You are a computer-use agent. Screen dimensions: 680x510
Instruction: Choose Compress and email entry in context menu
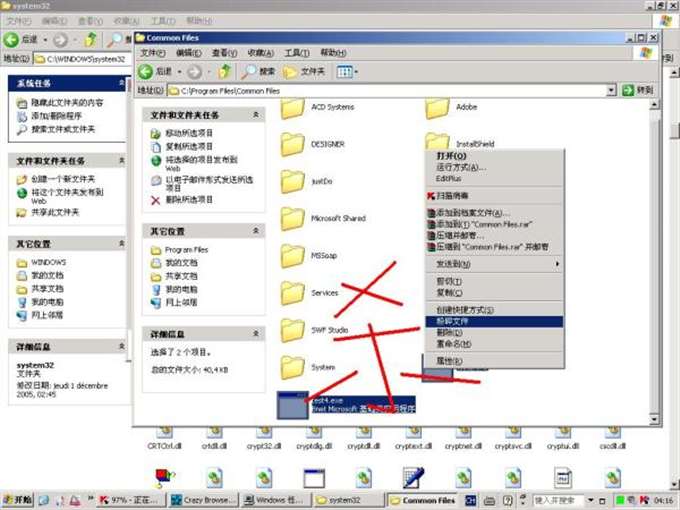[x=494, y=235]
